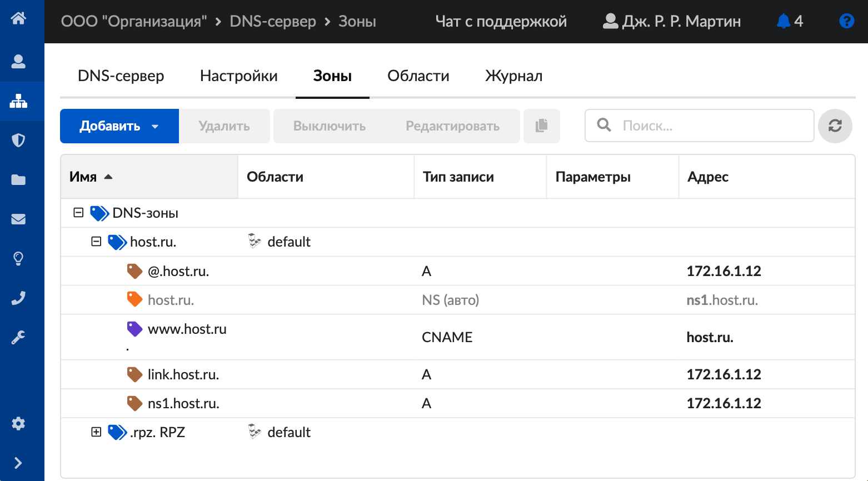Open the Добавить dropdown arrow
The width and height of the screenshot is (868, 481).
[155, 127]
